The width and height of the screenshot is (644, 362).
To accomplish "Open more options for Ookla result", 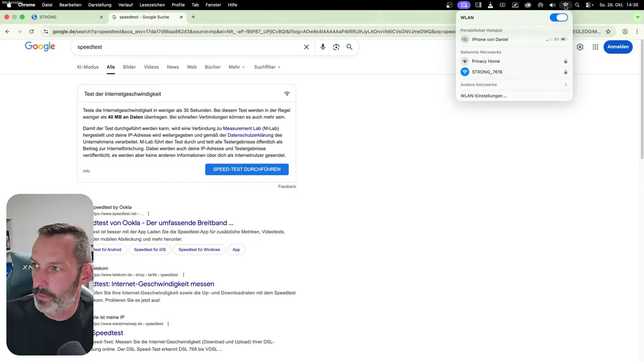I will [x=148, y=214].
